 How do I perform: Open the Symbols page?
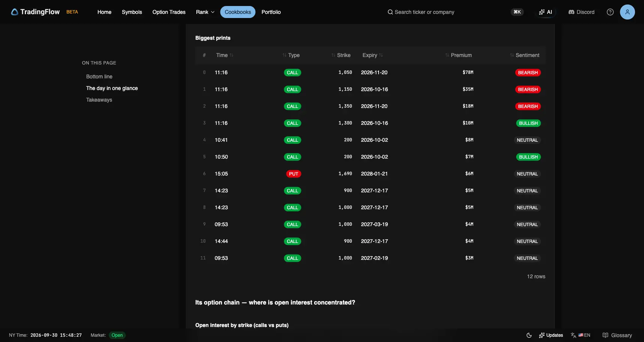click(132, 12)
